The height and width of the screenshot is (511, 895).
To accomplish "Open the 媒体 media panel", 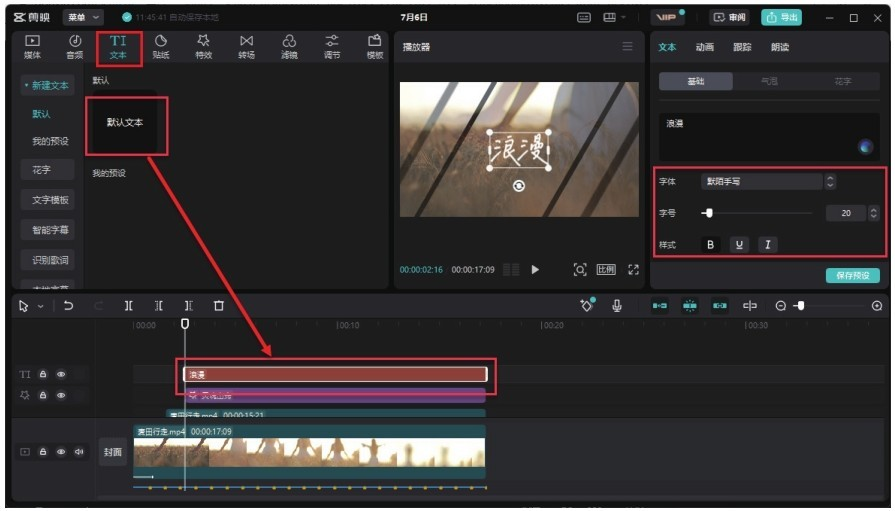I will [33, 47].
